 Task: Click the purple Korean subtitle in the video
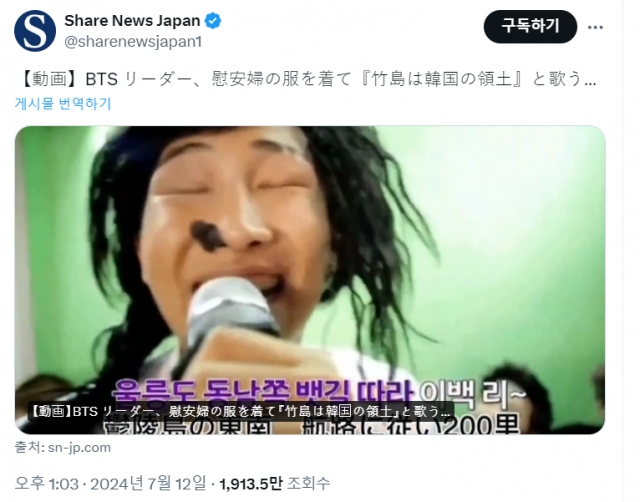coord(261,391)
